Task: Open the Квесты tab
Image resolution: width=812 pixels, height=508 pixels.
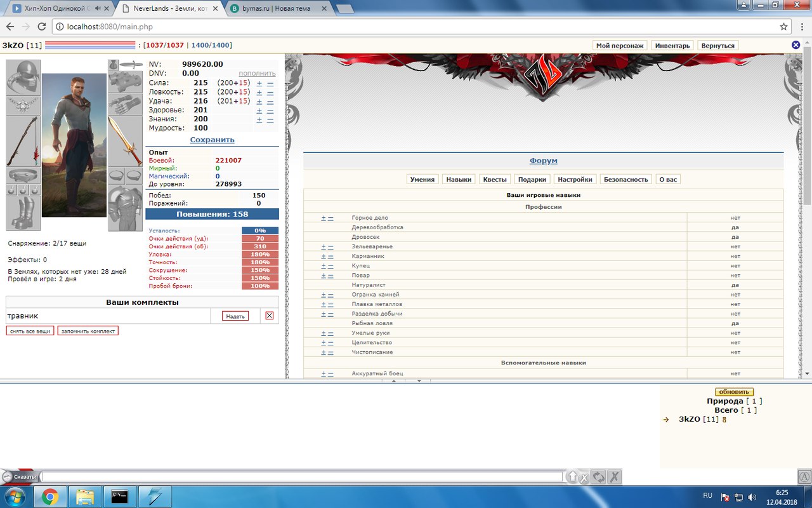Action: pos(495,180)
